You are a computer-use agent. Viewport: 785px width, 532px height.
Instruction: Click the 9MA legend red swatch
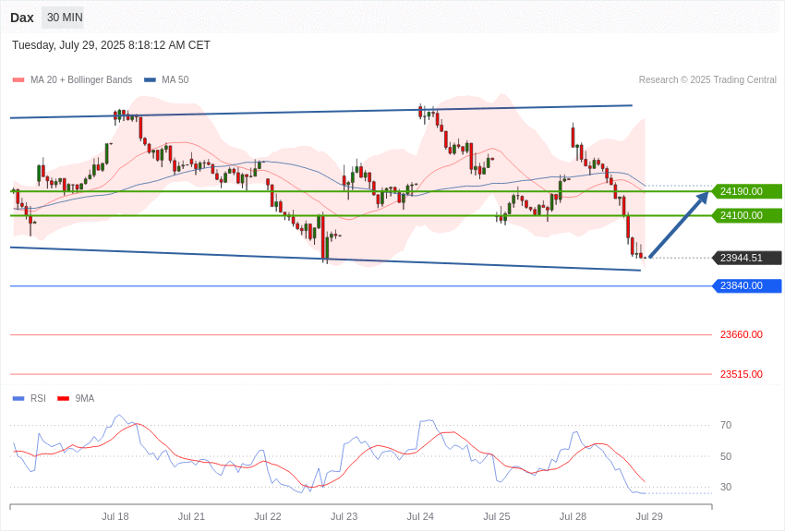[x=64, y=399]
